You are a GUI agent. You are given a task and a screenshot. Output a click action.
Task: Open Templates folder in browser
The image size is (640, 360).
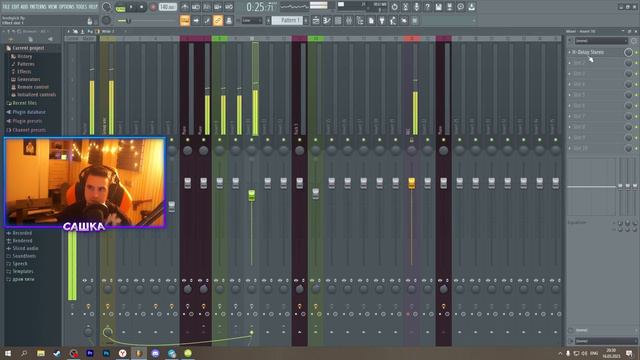(23, 271)
